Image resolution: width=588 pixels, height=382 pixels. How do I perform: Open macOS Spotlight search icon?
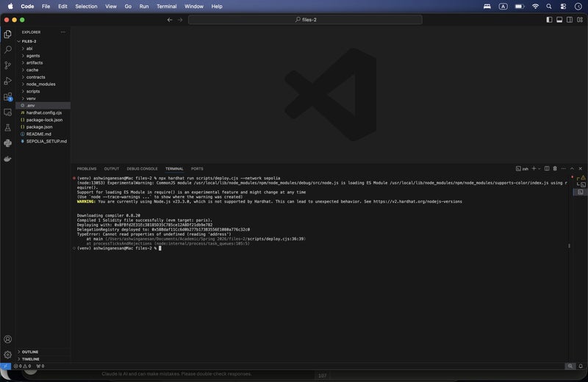pyautogui.click(x=548, y=7)
